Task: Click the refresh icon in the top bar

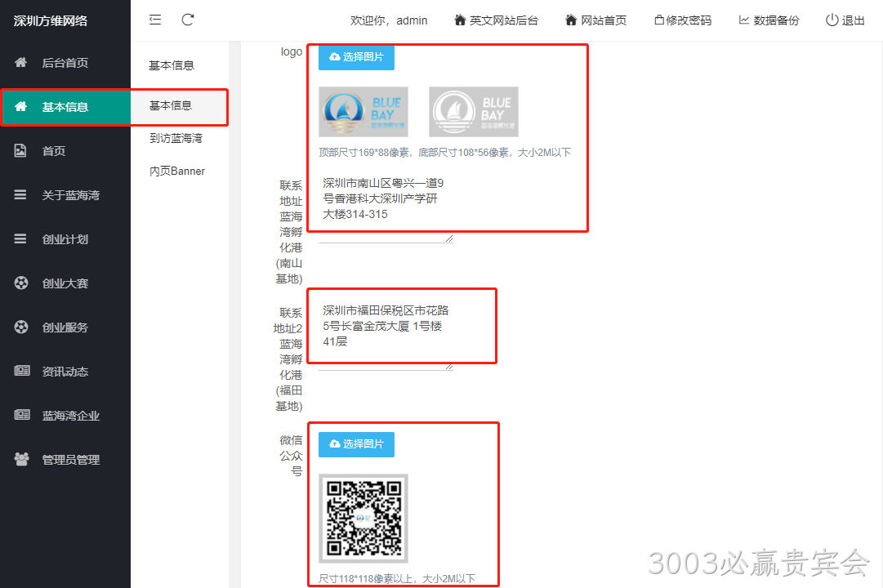Action: point(188,20)
